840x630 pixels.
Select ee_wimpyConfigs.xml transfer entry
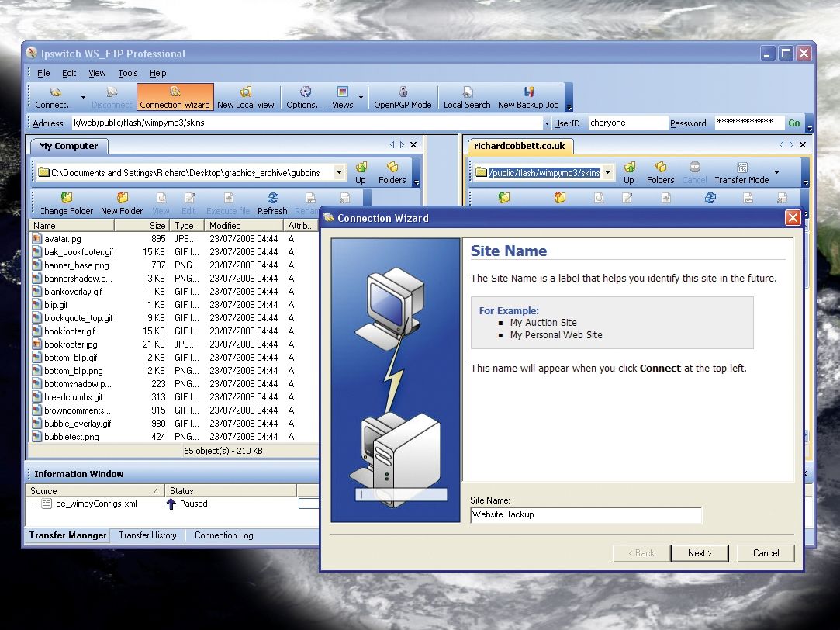(96, 504)
